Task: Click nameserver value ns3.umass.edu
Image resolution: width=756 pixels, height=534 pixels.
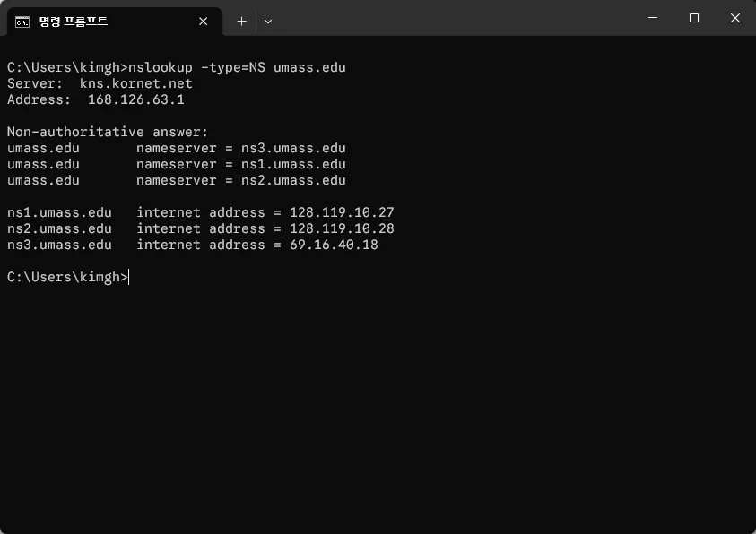Action: click(x=293, y=148)
